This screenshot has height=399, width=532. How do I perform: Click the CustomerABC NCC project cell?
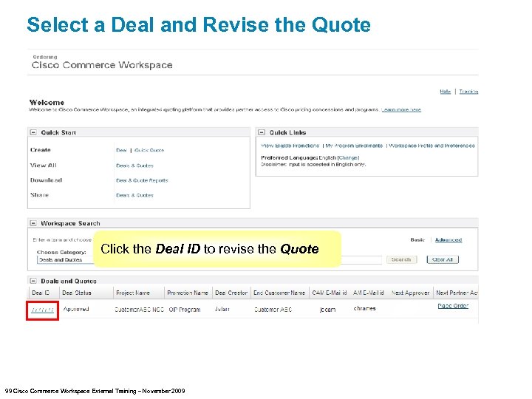[x=140, y=310]
